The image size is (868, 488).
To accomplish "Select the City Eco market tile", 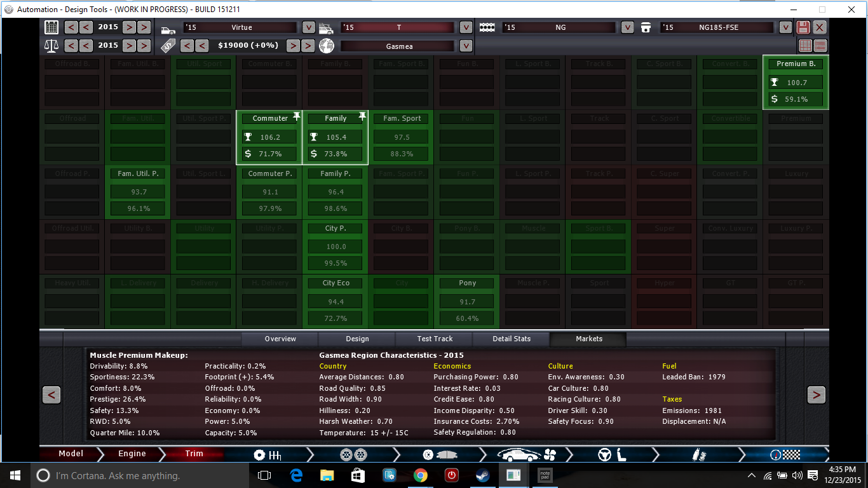I will click(336, 301).
